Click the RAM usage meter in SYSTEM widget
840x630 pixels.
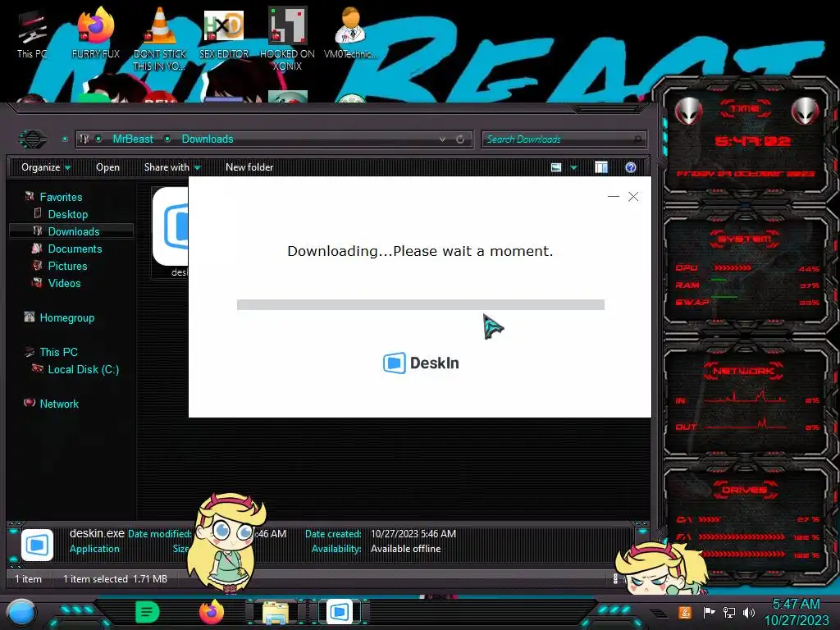pyautogui.click(x=747, y=285)
